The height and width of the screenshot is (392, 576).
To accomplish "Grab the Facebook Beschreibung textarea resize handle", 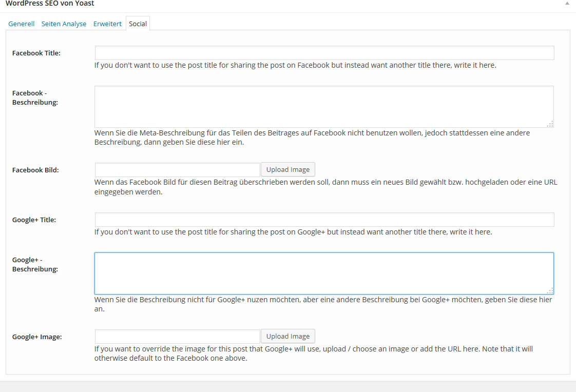I will pyautogui.click(x=550, y=124).
